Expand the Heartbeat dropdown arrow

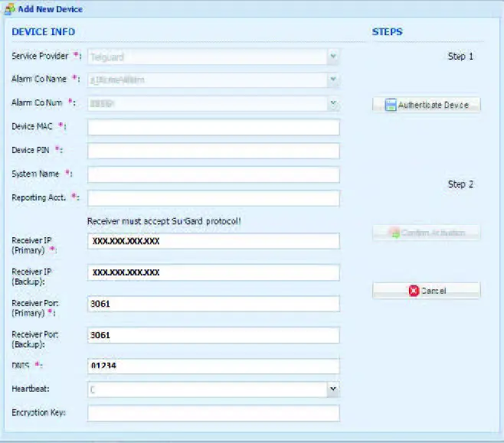pos(333,389)
